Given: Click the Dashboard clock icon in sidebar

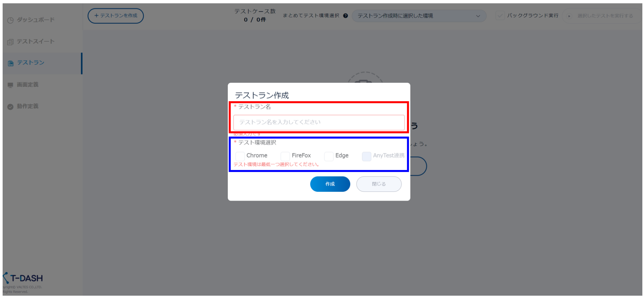Looking at the screenshot, I should (x=10, y=20).
